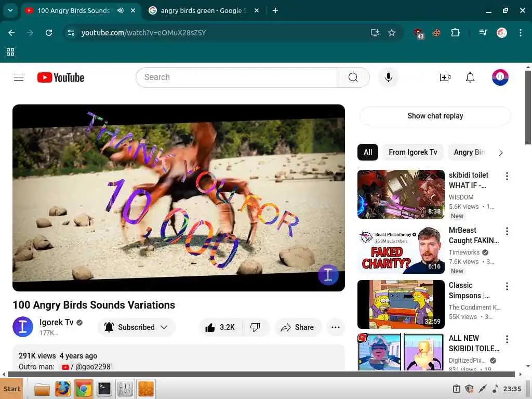Click the YouTube search field
Screen dimensions: 532x399
236,77
